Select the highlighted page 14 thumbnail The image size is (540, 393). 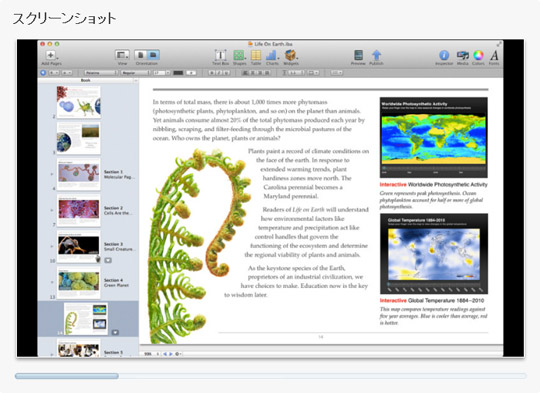pos(85,319)
